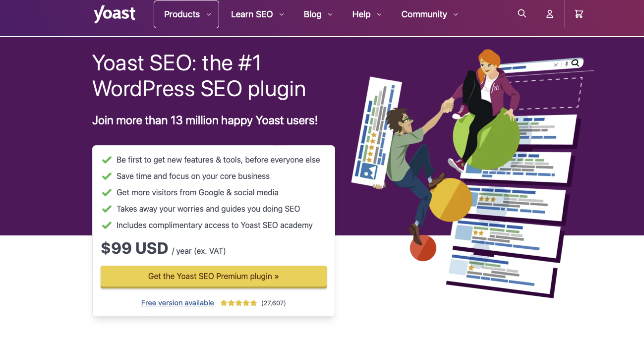Click the checkmark beside 'Takes away your worries'
The height and width of the screenshot is (342, 644).
(107, 209)
